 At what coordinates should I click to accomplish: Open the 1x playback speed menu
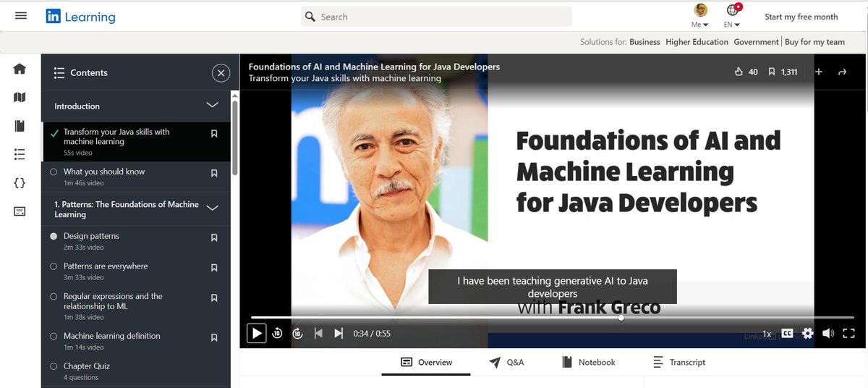[767, 334]
